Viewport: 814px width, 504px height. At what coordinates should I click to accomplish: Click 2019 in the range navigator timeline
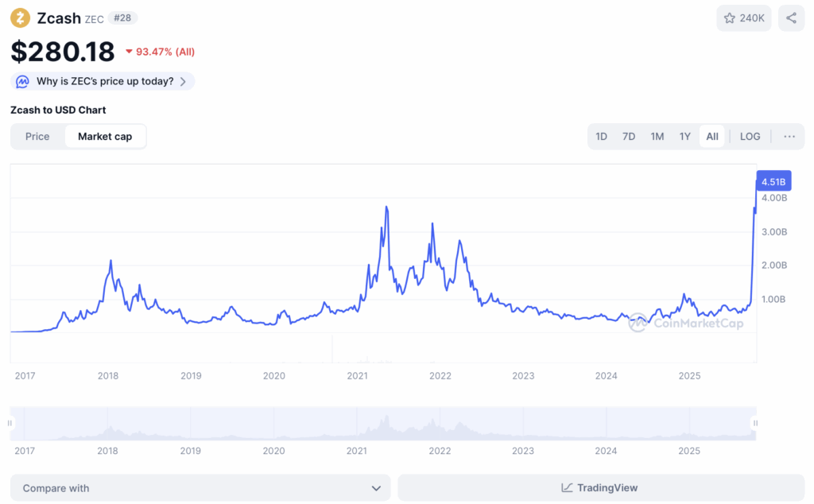coord(191,451)
